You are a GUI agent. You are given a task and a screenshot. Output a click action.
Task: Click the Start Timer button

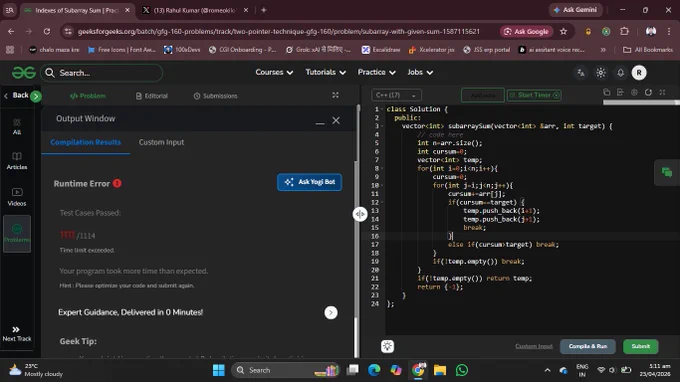click(x=534, y=95)
